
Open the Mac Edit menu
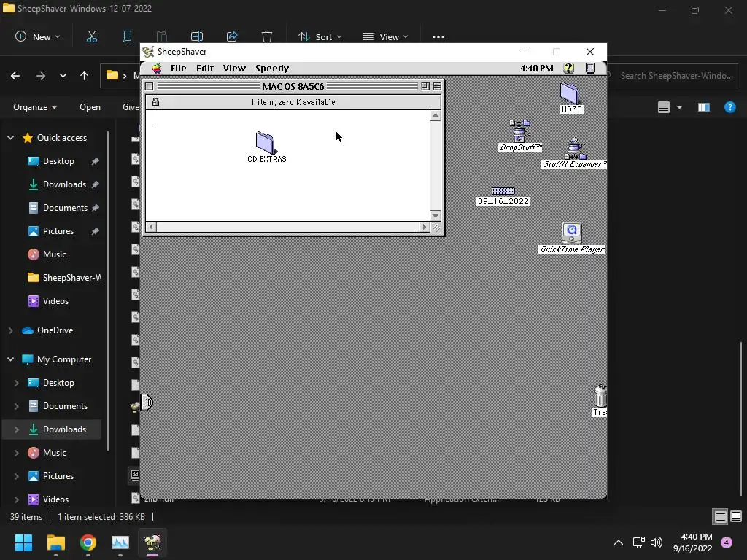point(205,68)
